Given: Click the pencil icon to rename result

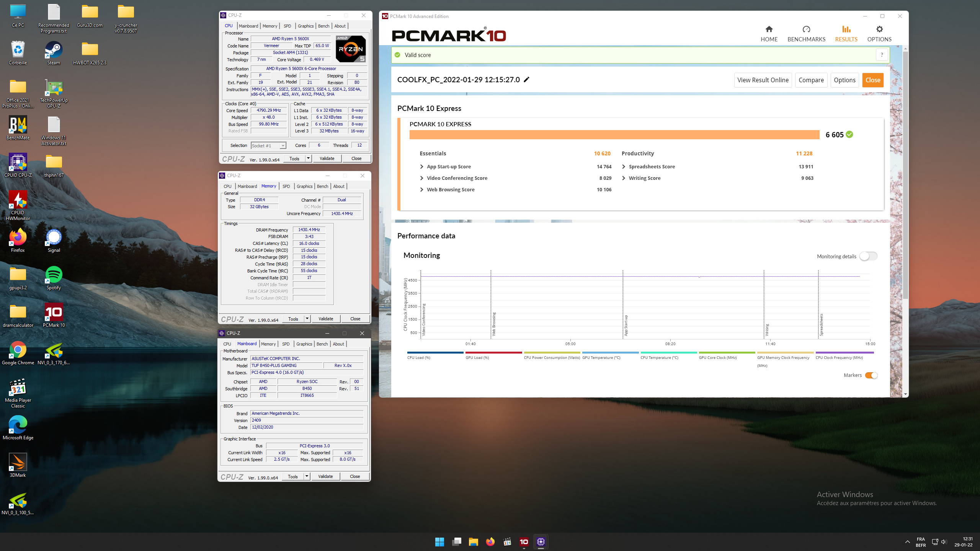Looking at the screenshot, I should coord(527,80).
